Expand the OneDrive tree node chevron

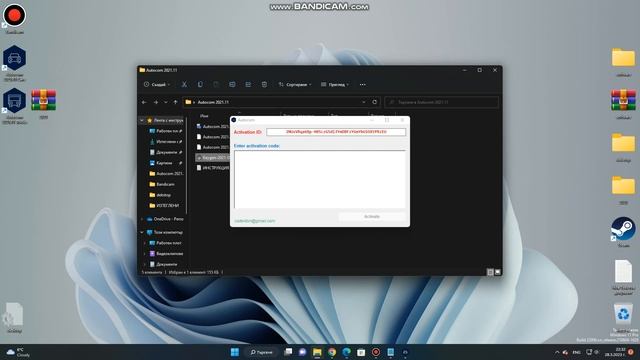tap(142, 219)
